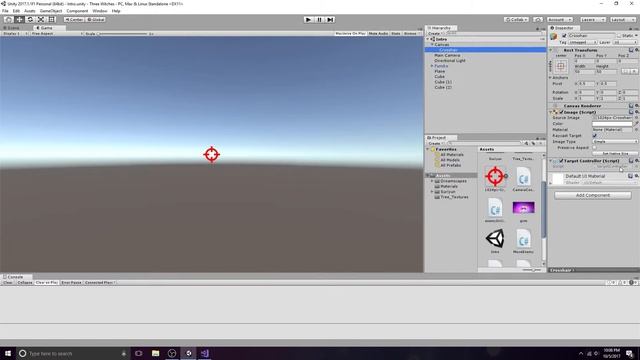The height and width of the screenshot is (360, 640).
Task: Click the anchor presets icon
Action: [x=561, y=66]
